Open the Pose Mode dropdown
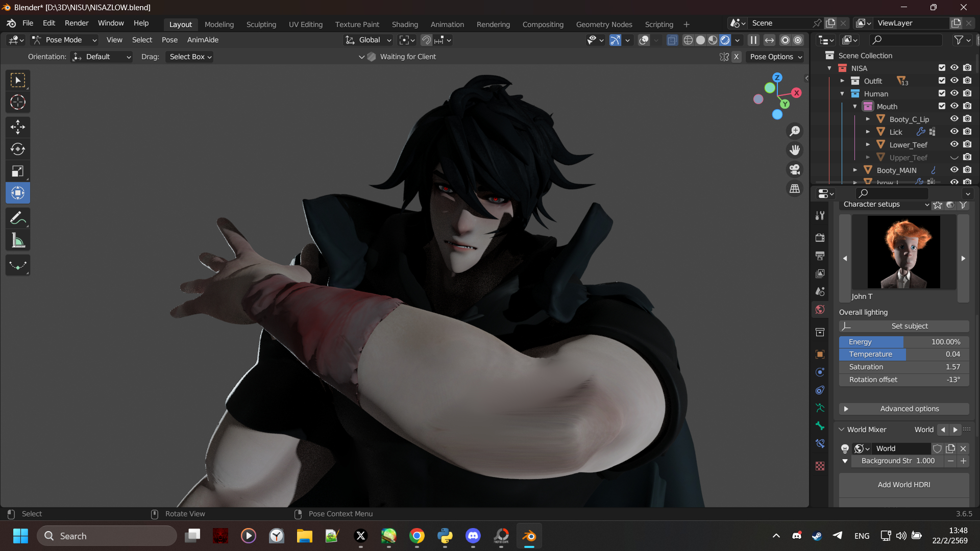The width and height of the screenshot is (980, 551). [64, 40]
